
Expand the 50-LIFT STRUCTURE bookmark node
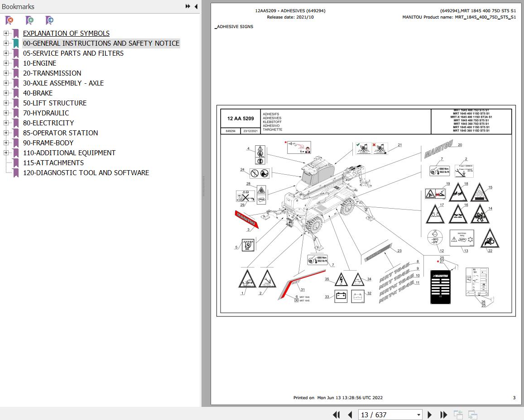(6, 103)
